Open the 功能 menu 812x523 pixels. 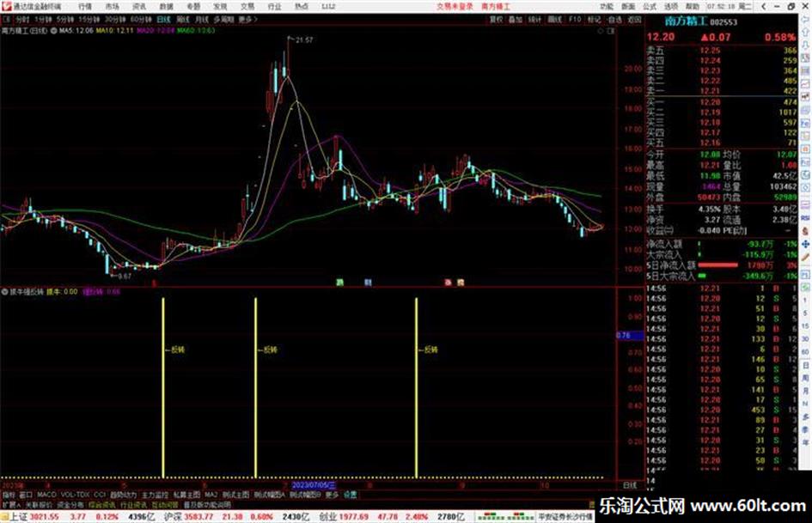[607, 6]
